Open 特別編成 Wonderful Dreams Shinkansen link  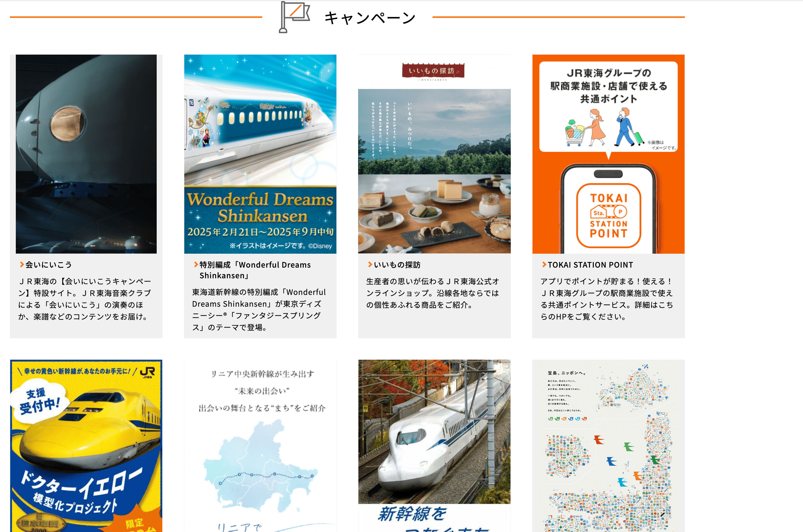(255, 270)
